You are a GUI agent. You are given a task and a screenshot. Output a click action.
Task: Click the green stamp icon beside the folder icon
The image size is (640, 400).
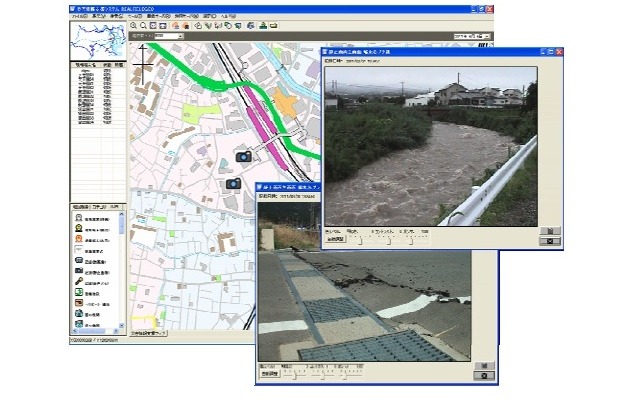coord(263,26)
